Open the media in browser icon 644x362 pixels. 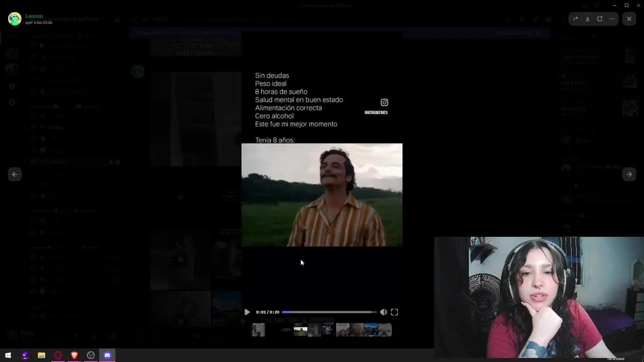[x=600, y=19]
